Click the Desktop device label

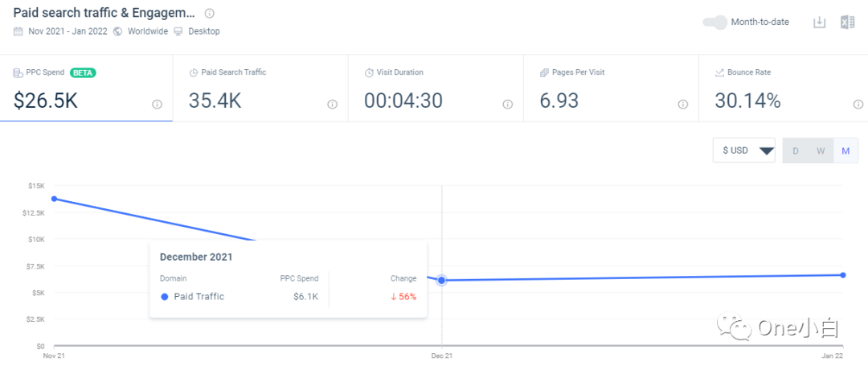(x=204, y=31)
